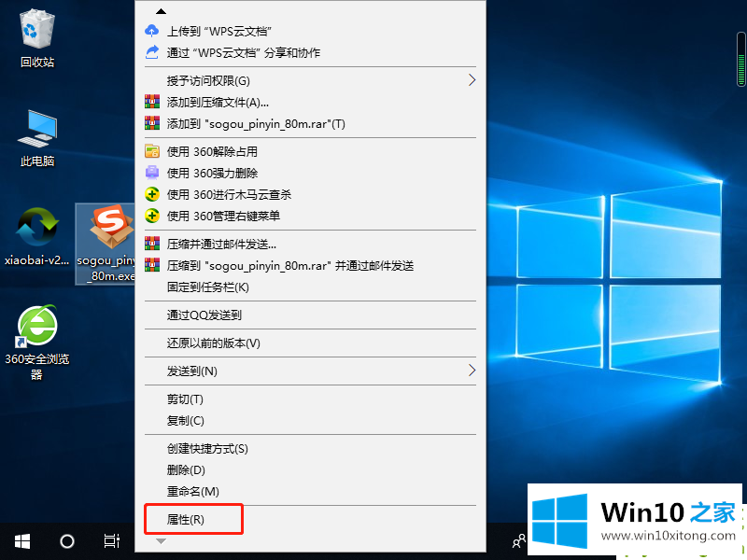The image size is (747, 560).
Task: Open Task View on taskbar
Action: click(112, 541)
